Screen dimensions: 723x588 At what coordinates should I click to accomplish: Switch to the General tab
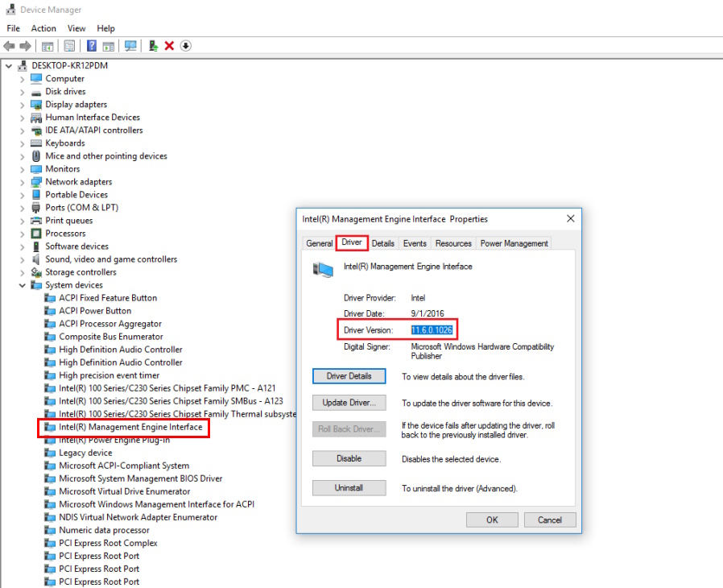coord(319,243)
